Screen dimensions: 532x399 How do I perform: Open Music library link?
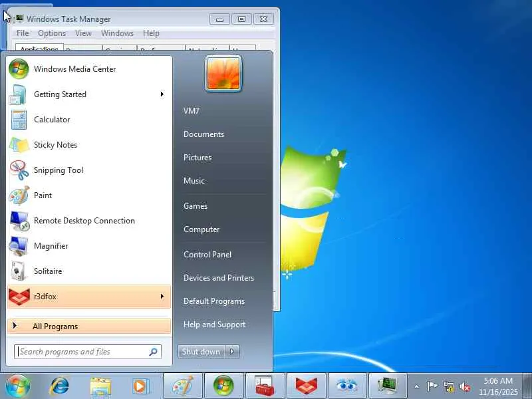(194, 180)
